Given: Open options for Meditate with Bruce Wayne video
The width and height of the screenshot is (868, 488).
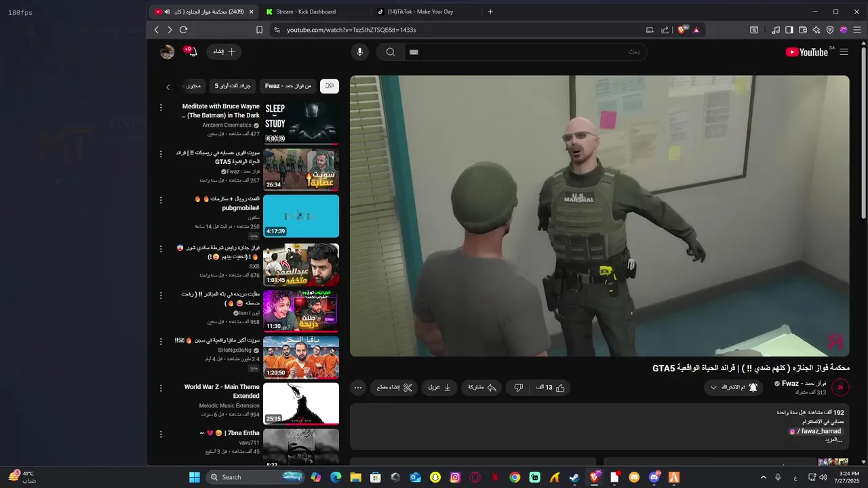Looking at the screenshot, I should tap(161, 108).
